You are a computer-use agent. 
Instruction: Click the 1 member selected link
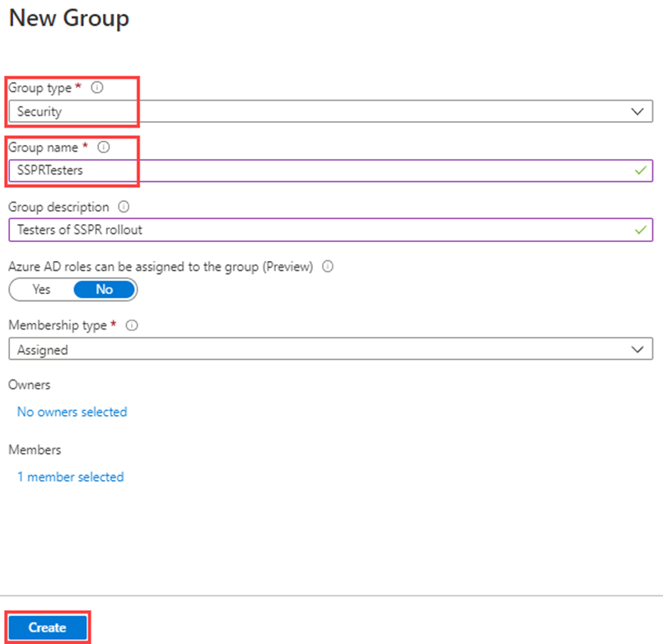point(70,477)
